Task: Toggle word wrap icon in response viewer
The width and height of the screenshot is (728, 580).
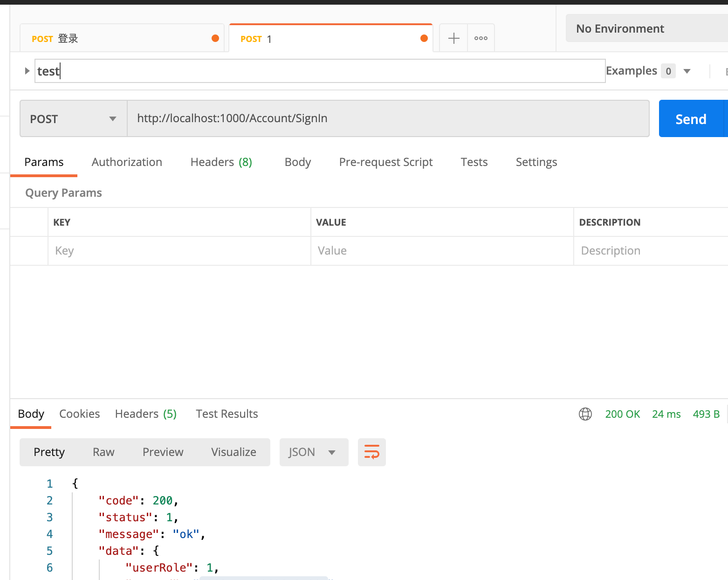Action: (372, 452)
